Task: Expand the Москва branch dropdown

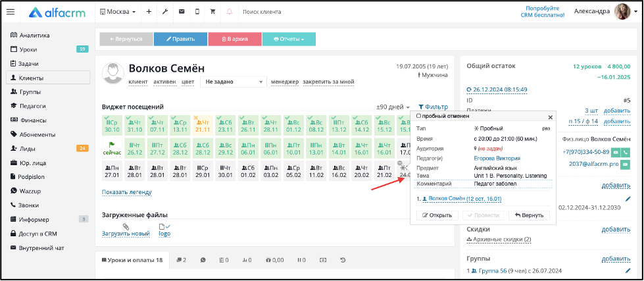Action: (118, 12)
